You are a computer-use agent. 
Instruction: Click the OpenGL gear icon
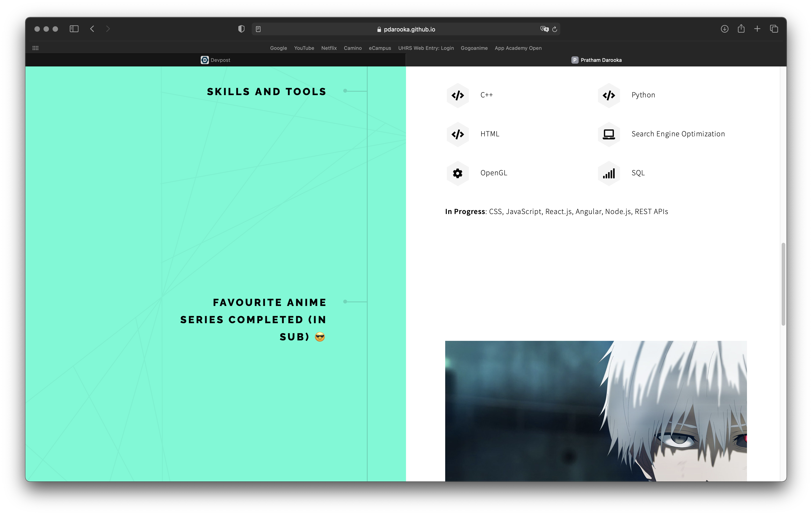[x=458, y=173]
